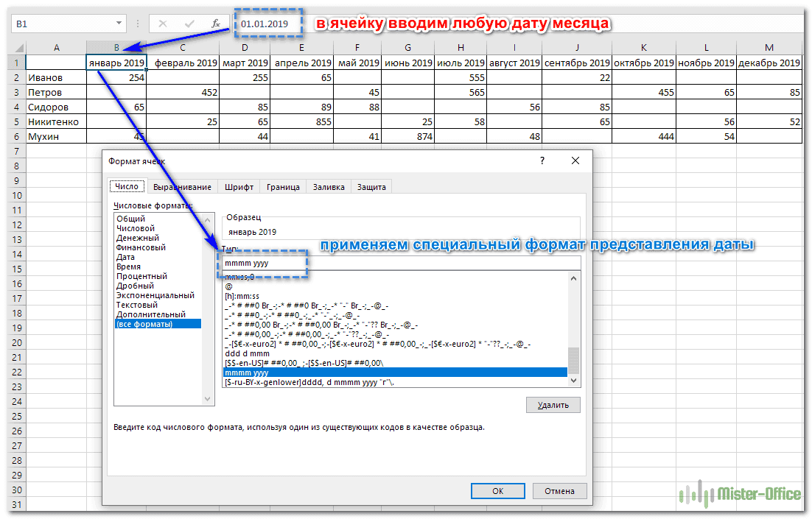
Task: Go to the Заливка tab
Action: click(x=328, y=187)
